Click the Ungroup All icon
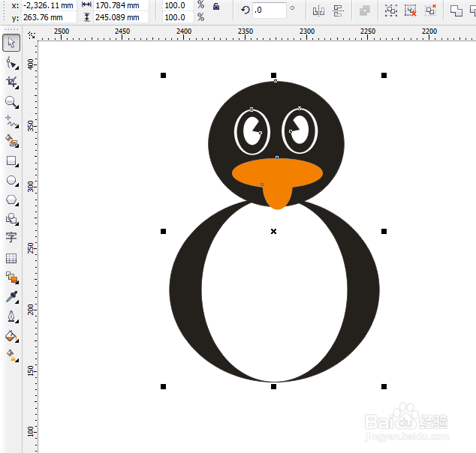The height and width of the screenshot is (453, 476). (x=430, y=10)
